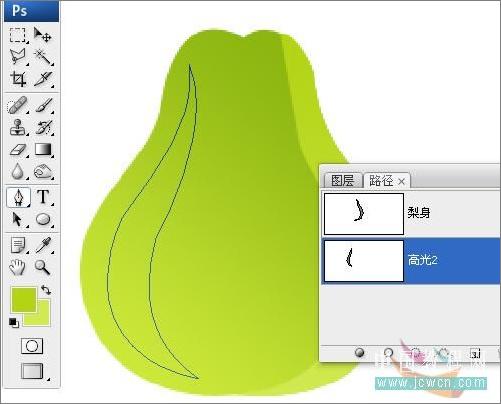501x404 pixels.
Task: Close the 路径 tab
Action: click(x=402, y=182)
